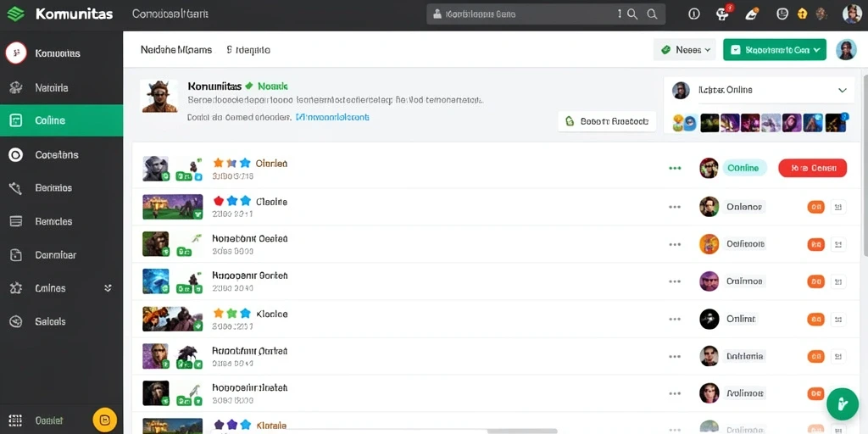The width and height of the screenshot is (868, 434).
Task: Click the Berinaios sidebar icon
Action: [x=16, y=188]
